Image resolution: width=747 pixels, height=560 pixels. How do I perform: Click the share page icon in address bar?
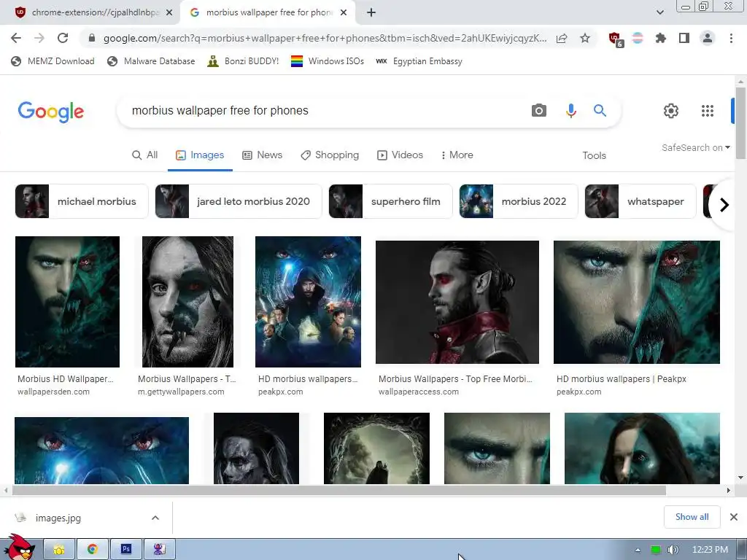[x=562, y=38]
